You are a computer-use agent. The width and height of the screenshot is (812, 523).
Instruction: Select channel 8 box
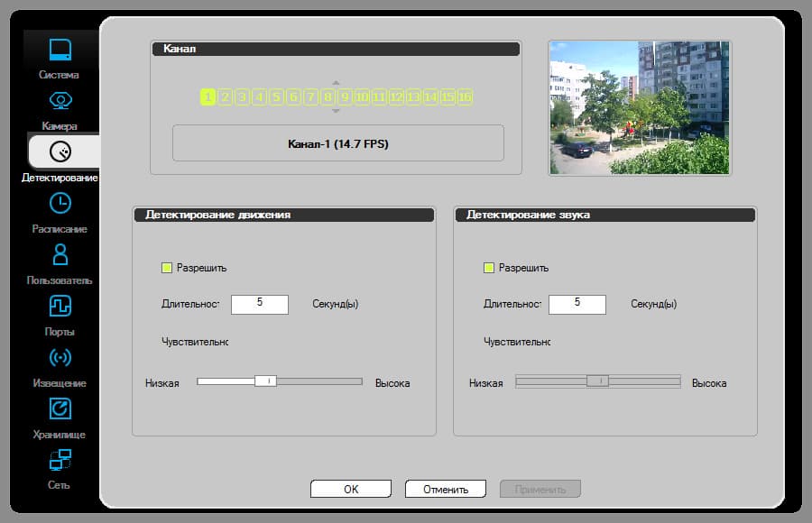[328, 96]
